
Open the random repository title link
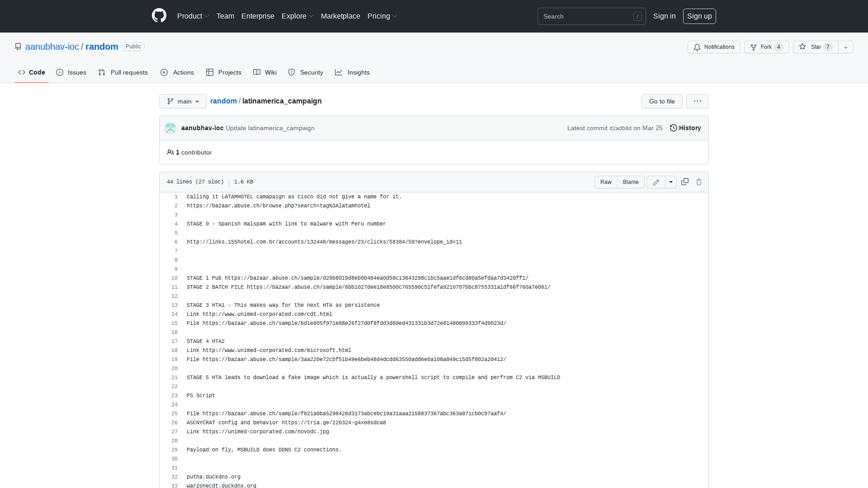click(102, 47)
